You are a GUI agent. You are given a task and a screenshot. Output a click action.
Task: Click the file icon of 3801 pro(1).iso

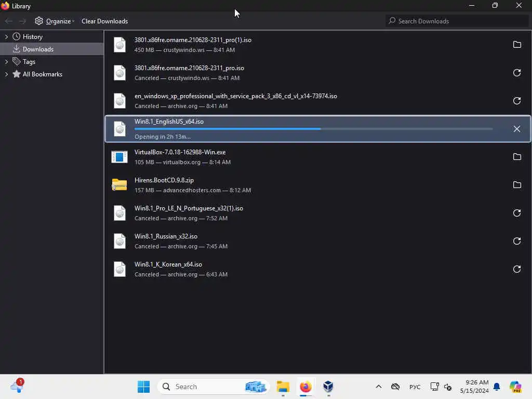(x=119, y=45)
